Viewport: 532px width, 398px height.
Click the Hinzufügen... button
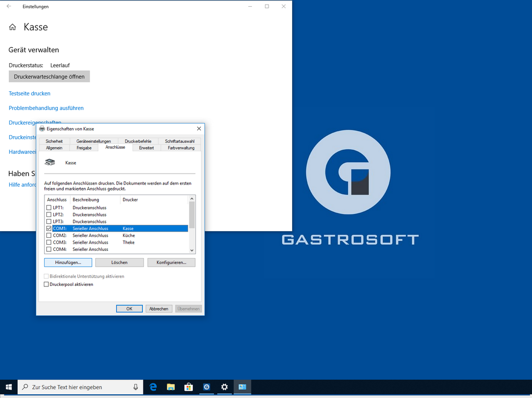click(x=68, y=262)
